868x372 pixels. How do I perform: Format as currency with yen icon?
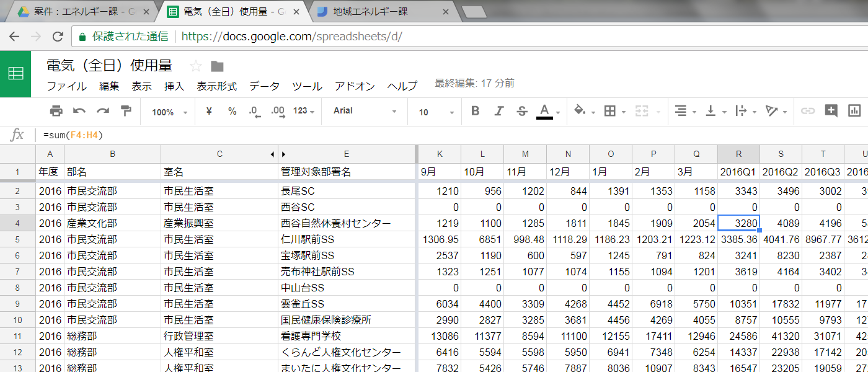(209, 111)
